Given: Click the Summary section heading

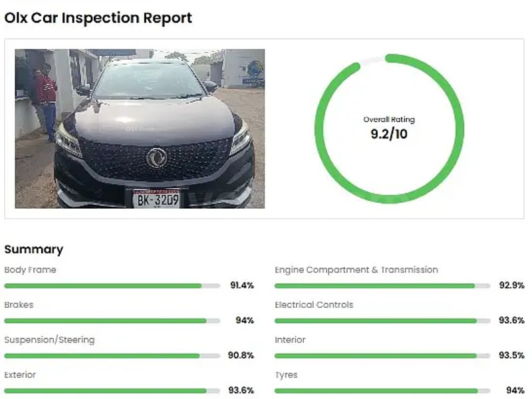Looking at the screenshot, I should point(34,249).
